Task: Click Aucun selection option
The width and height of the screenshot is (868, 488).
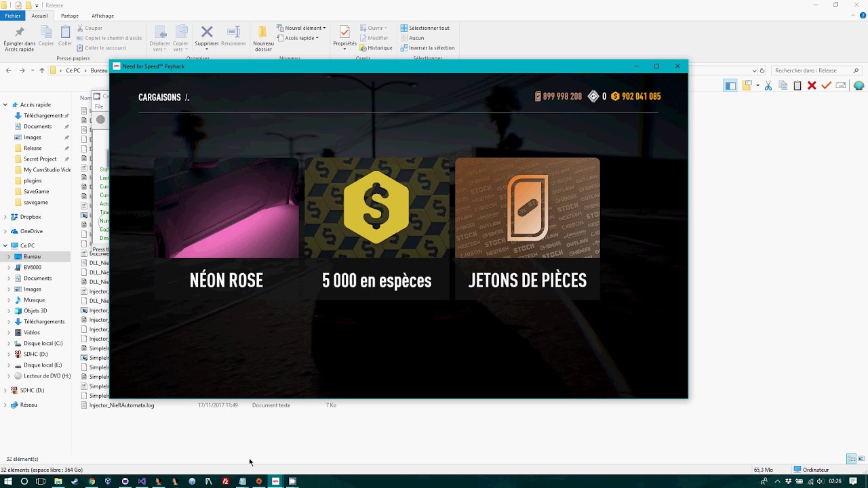Action: point(412,38)
